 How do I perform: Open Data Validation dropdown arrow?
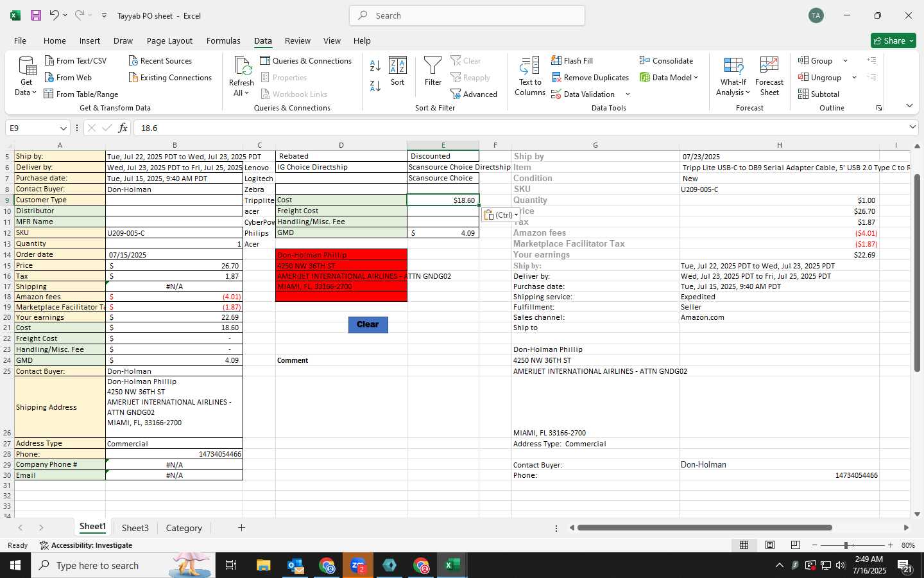pos(628,94)
